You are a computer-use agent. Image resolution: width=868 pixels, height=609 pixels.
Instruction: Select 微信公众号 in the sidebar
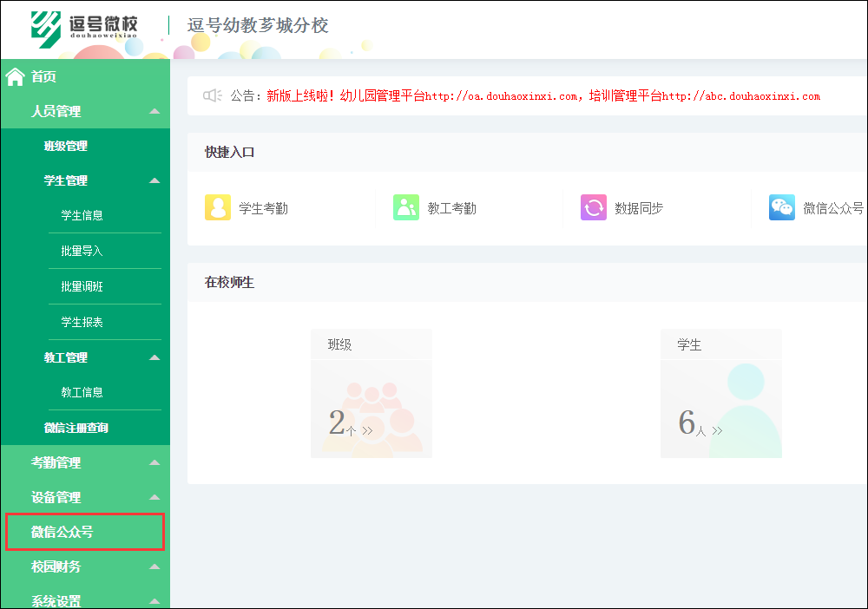pyautogui.click(x=84, y=532)
